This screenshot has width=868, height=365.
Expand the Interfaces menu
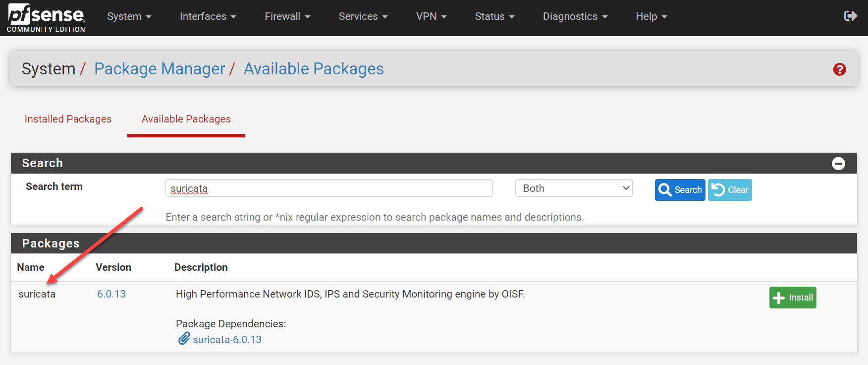[x=208, y=16]
